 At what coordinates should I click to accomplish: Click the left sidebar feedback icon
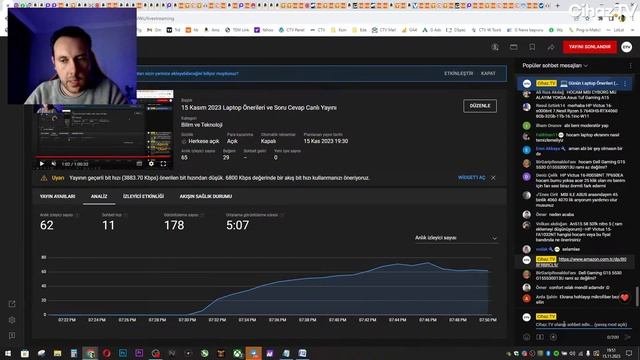point(12,336)
